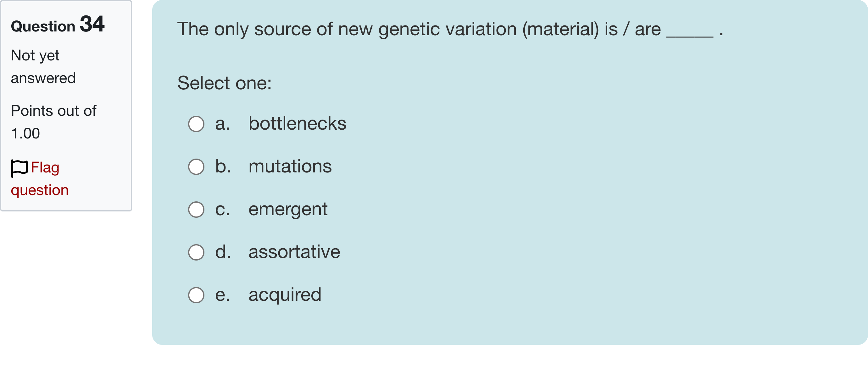Click the "mutations" answer label

(290, 166)
